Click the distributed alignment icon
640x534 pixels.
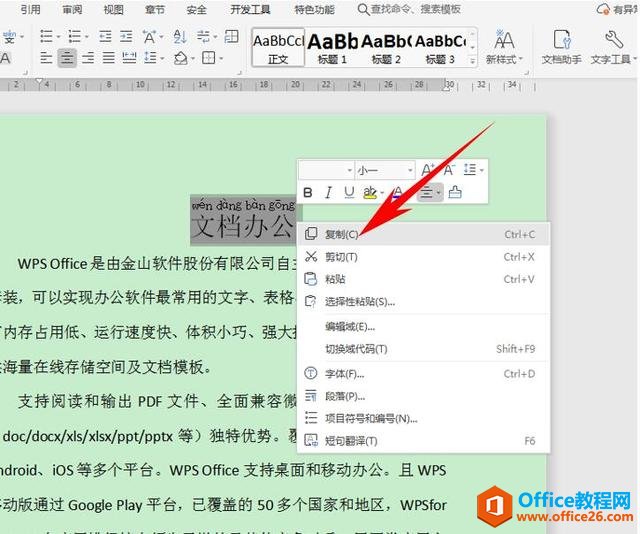[x=129, y=58]
